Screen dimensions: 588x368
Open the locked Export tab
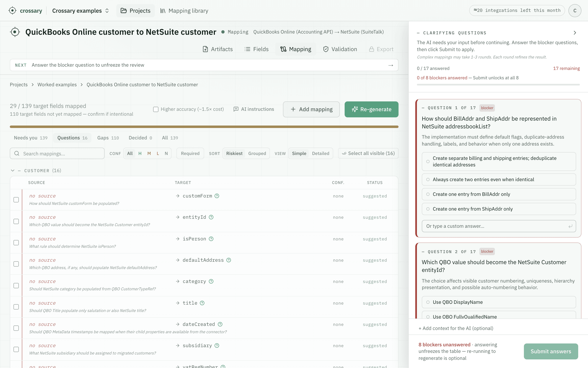click(x=381, y=49)
